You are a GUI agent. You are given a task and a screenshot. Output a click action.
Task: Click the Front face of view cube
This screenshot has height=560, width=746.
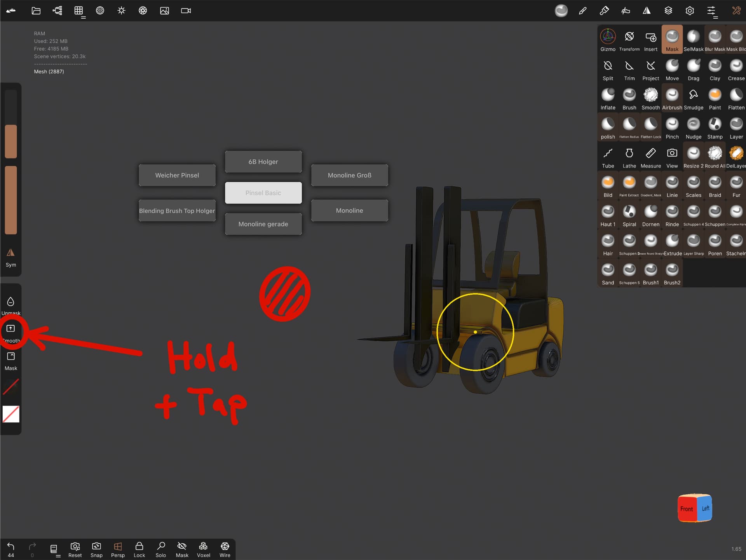point(687,508)
